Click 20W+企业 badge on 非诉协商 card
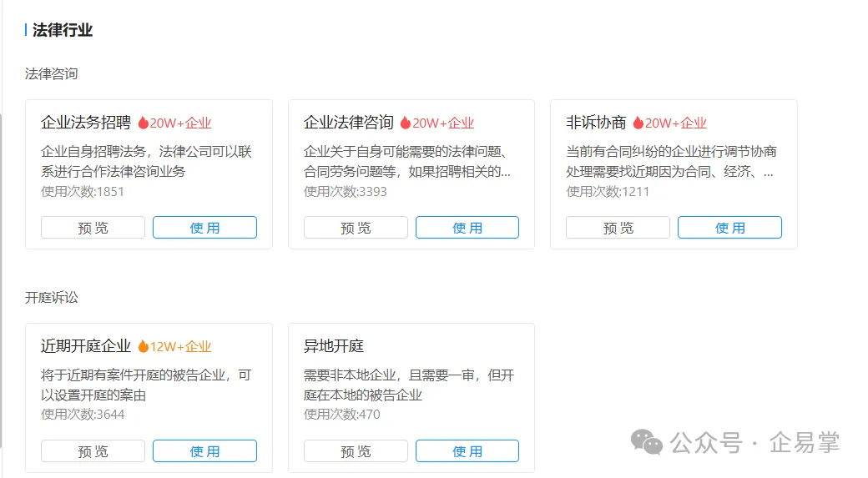Image resolution: width=868 pixels, height=478 pixels. 676,123
